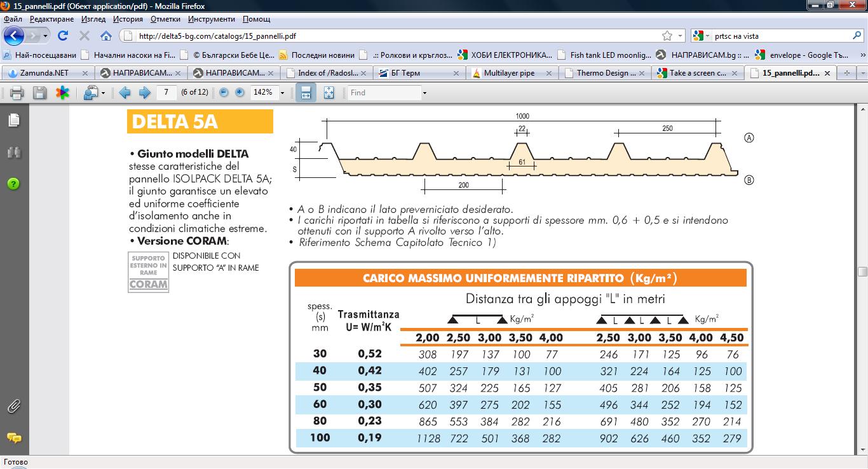Expand the Find options dropdown arrow

424,93
